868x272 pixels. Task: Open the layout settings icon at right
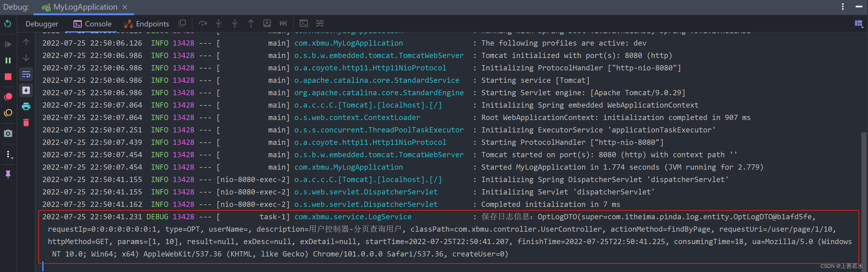click(858, 23)
